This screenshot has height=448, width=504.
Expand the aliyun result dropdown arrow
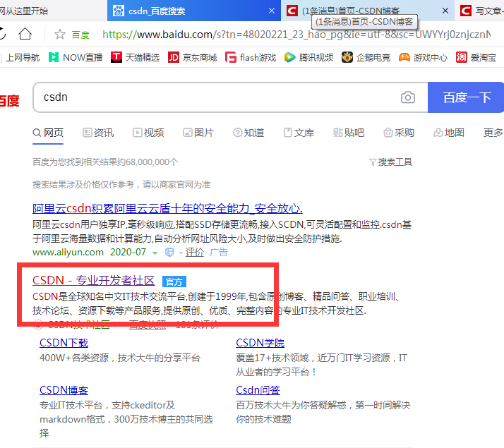(x=155, y=253)
